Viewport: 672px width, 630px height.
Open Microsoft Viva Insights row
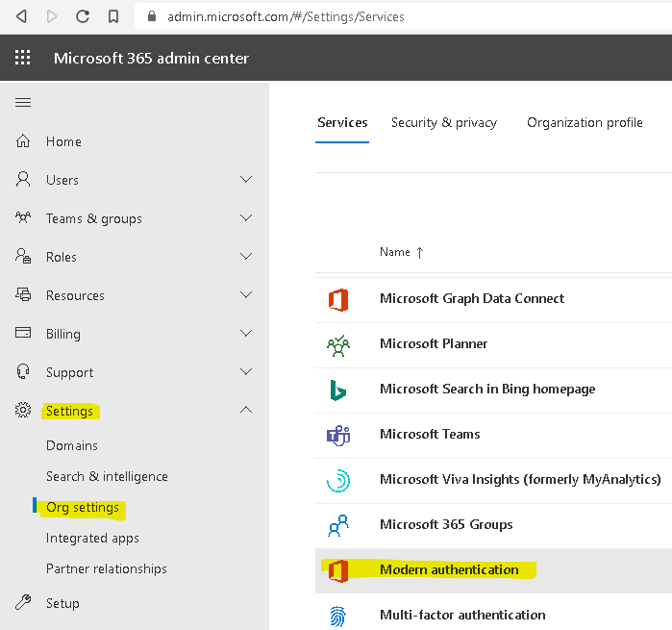[x=494, y=481]
